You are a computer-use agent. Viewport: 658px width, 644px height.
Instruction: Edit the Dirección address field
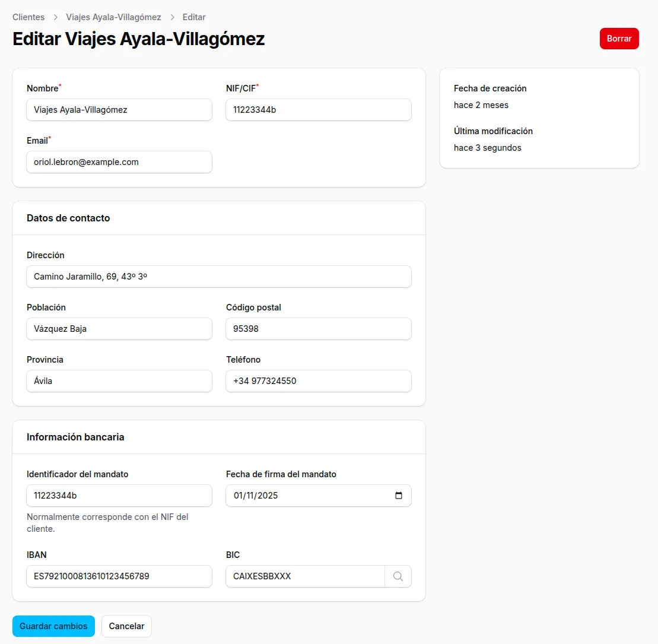coord(218,277)
